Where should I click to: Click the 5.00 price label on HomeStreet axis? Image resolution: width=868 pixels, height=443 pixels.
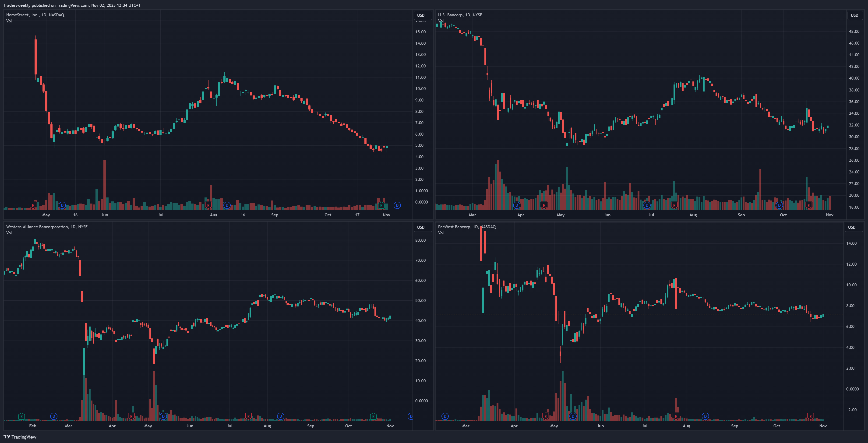[x=419, y=145]
